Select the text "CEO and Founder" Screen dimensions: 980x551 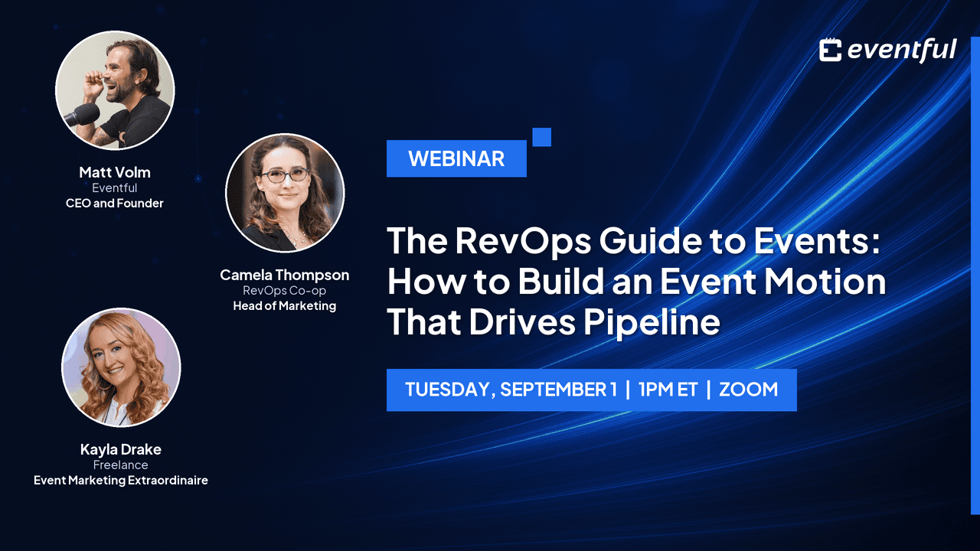point(115,204)
